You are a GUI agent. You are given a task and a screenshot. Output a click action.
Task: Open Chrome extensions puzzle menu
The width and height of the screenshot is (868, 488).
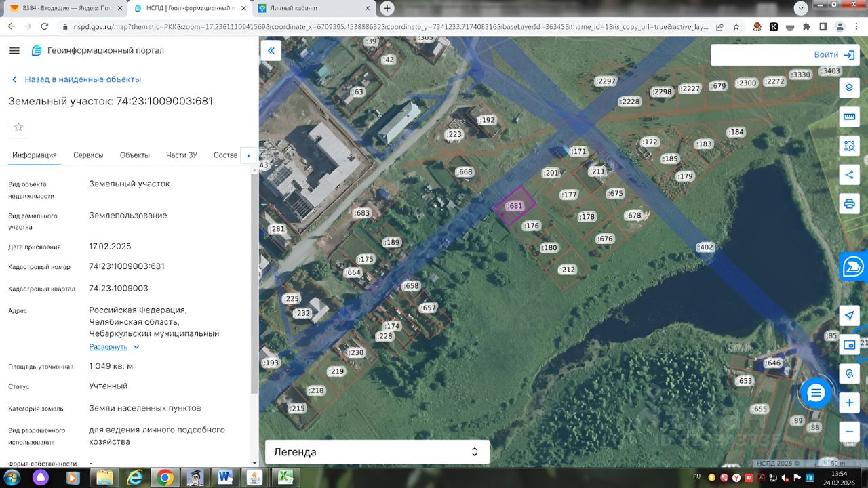(x=806, y=27)
